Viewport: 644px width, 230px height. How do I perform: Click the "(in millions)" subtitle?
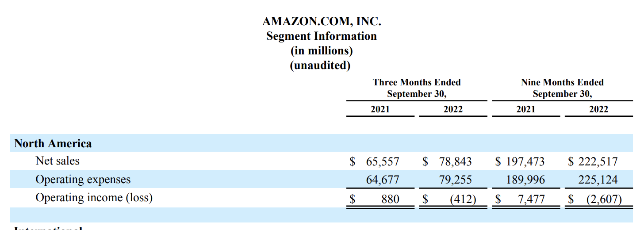click(322, 50)
